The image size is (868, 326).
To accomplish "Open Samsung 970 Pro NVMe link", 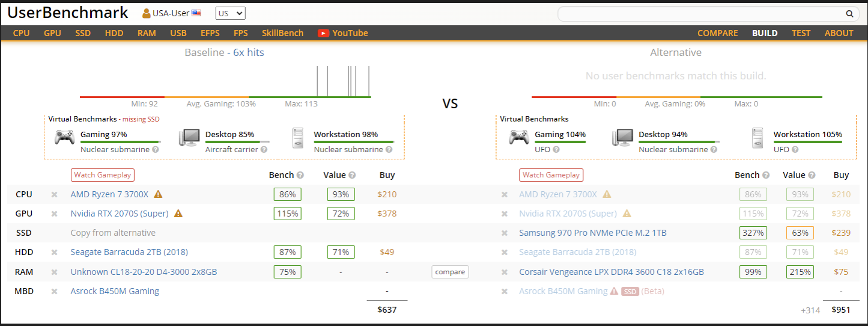I will pyautogui.click(x=593, y=233).
